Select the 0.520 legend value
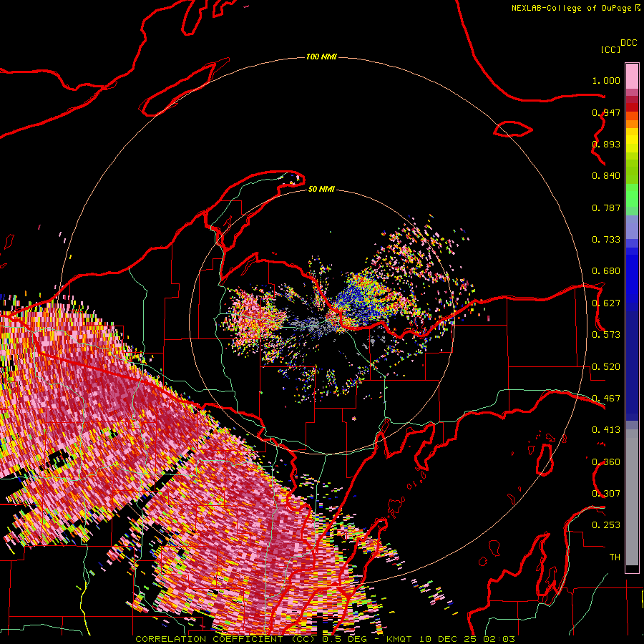 click(x=606, y=366)
